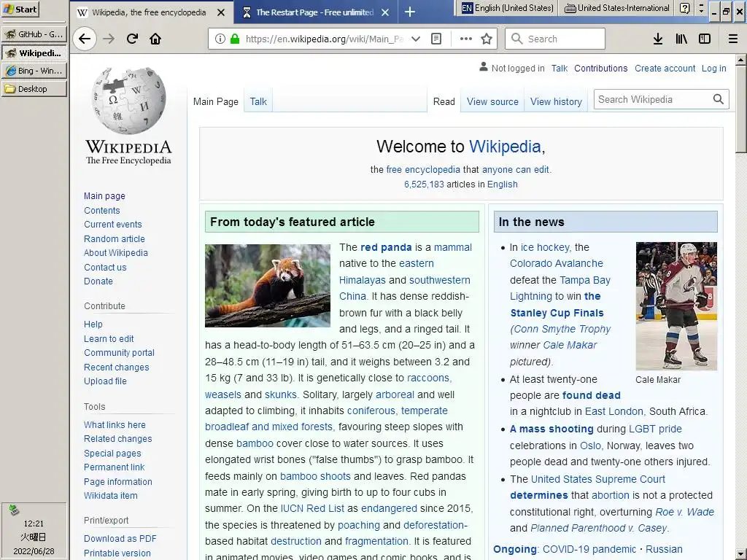Reload the current page
The width and height of the screenshot is (747, 560).
pos(133,39)
